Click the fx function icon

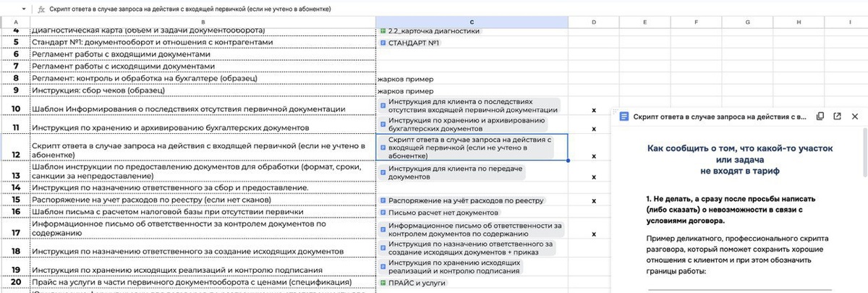tap(41, 9)
